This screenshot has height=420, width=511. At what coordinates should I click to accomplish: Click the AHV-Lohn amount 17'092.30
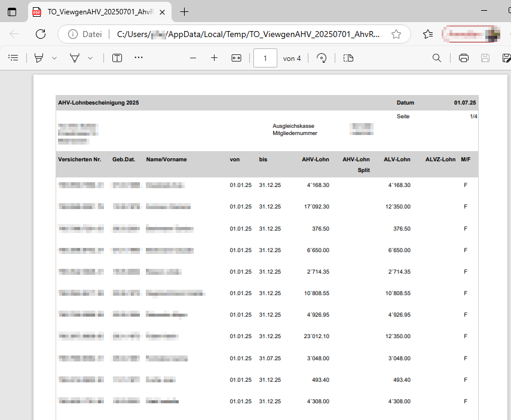coord(317,207)
